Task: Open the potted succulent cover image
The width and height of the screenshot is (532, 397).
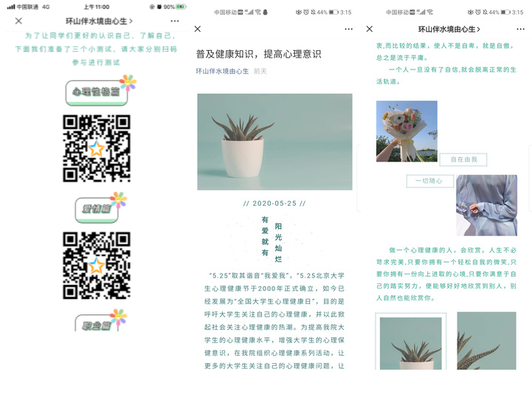Action: click(x=274, y=142)
